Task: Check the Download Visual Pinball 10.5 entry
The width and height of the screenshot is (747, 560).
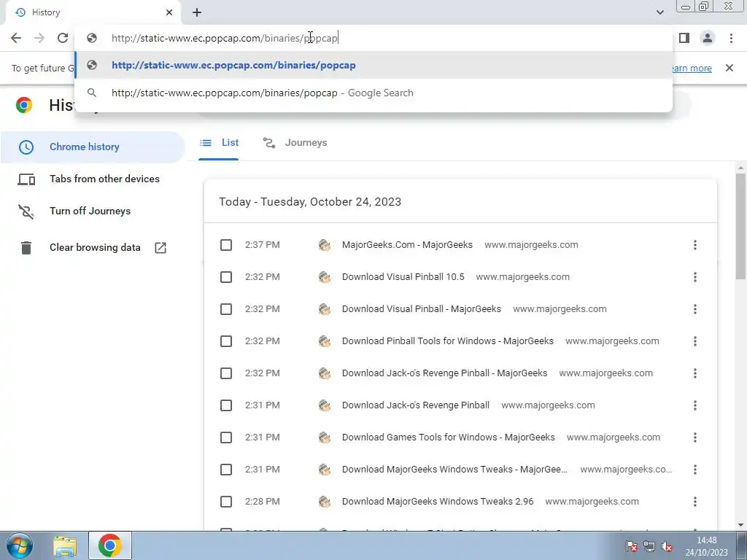Action: click(x=226, y=277)
